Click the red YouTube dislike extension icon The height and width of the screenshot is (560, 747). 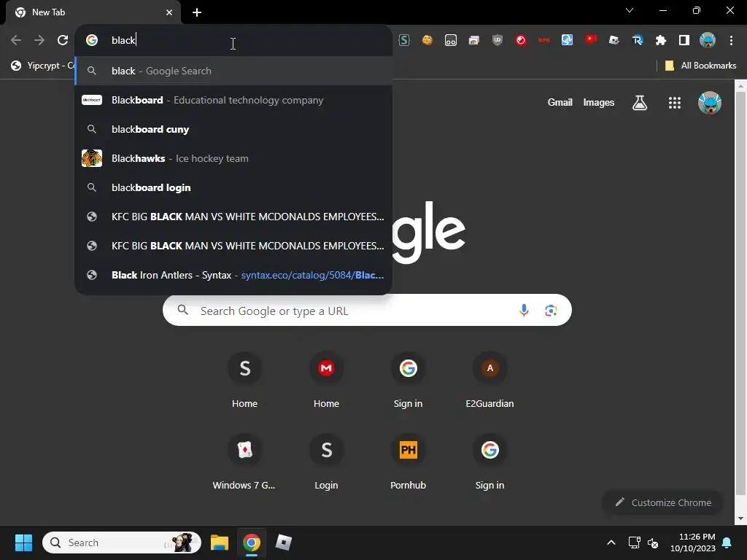[591, 40]
